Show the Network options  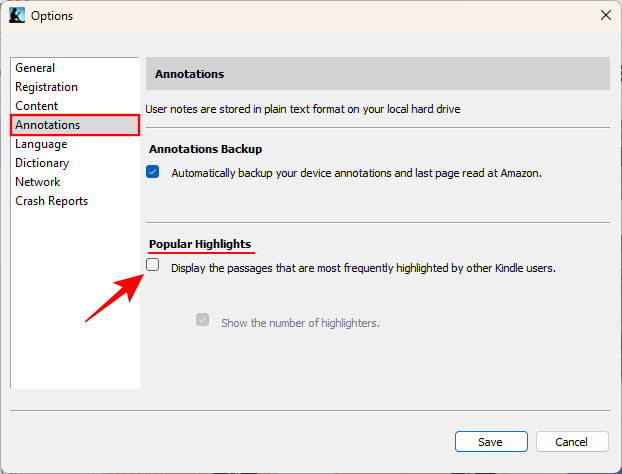37,182
